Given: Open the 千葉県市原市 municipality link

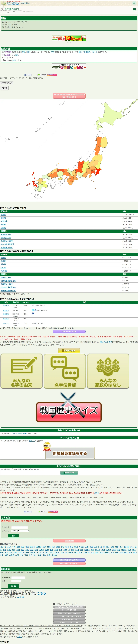Looking at the screenshot, I should point(5,235).
